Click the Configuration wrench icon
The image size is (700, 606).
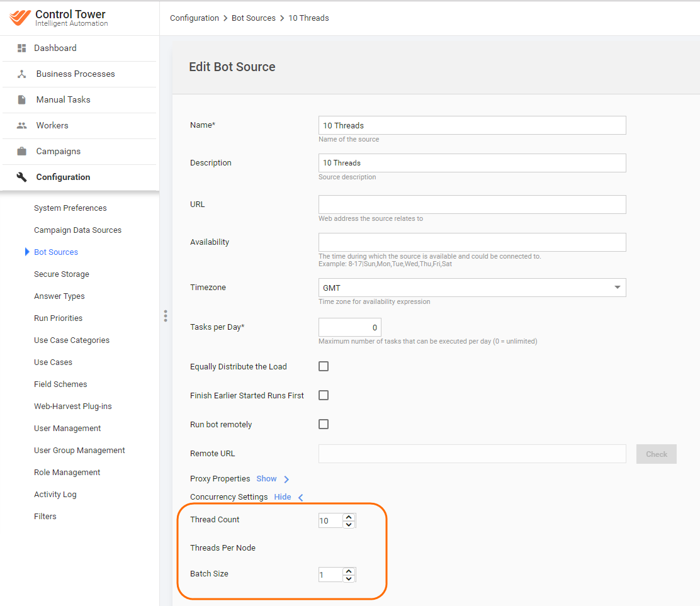[x=21, y=177]
